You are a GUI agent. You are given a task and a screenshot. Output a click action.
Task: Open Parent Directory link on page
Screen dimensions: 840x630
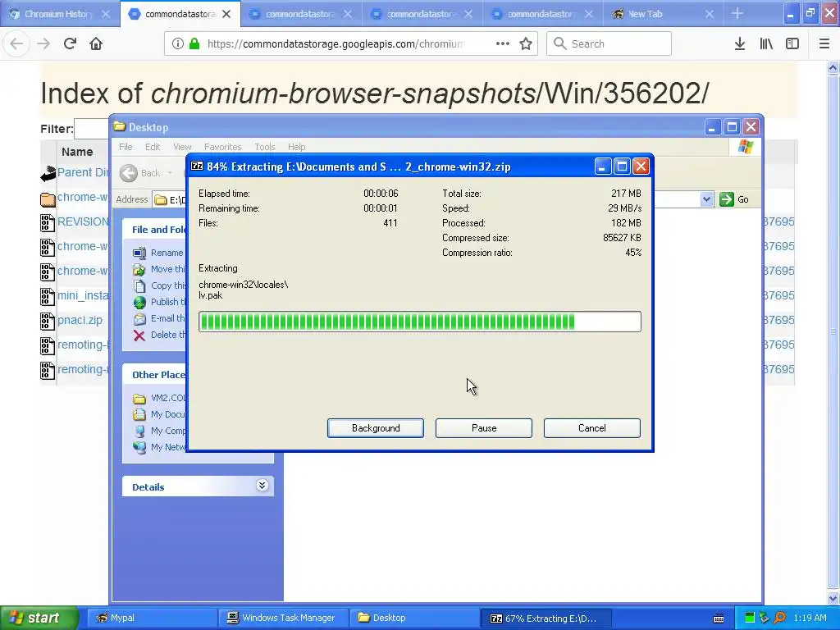[x=83, y=172]
